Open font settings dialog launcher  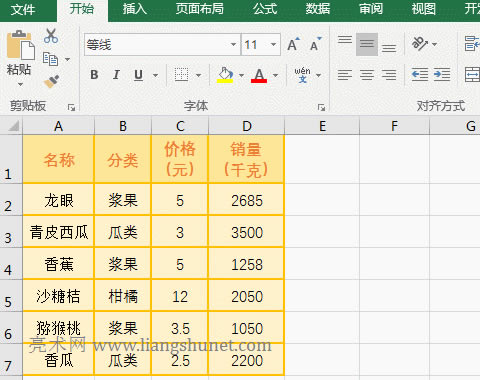click(321, 107)
